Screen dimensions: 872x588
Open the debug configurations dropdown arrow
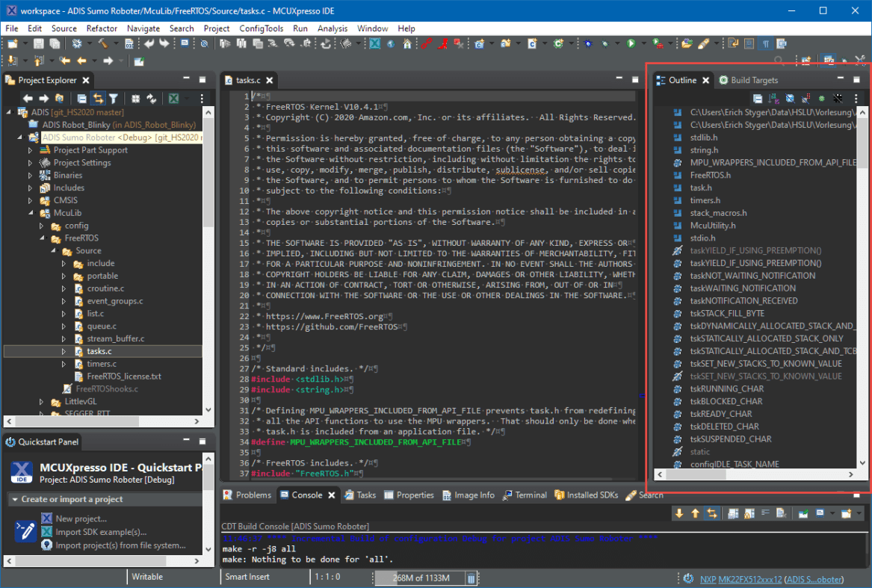click(616, 43)
